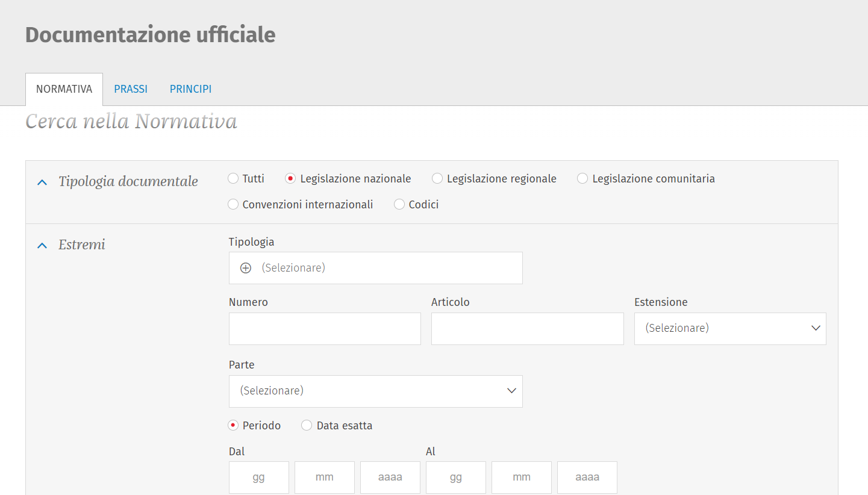Click the Dal day (gg) field

(x=259, y=478)
